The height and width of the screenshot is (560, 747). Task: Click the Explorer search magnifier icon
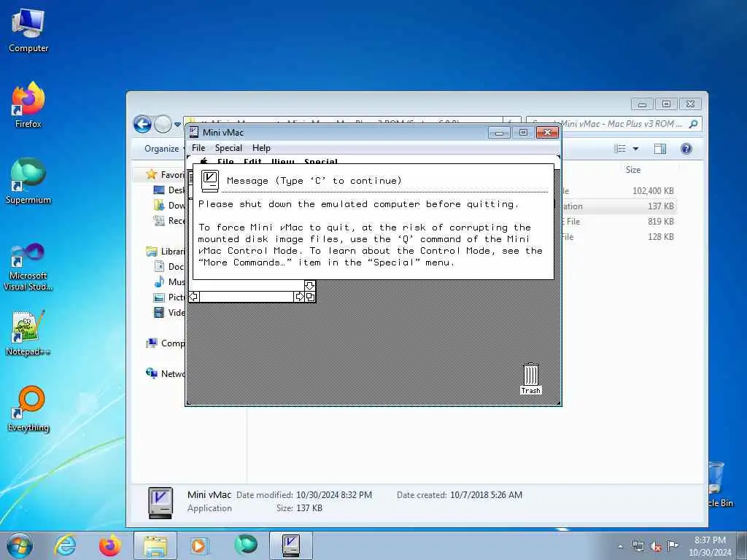(x=693, y=124)
